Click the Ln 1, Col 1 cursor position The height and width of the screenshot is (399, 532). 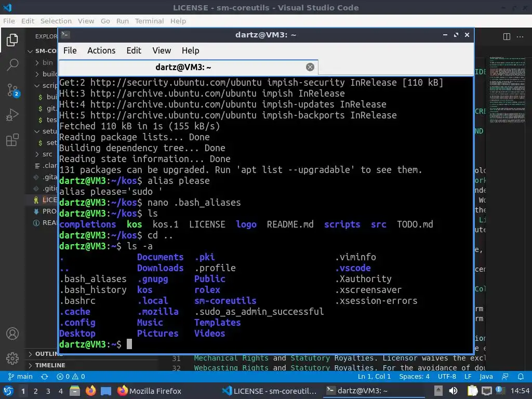point(374,377)
